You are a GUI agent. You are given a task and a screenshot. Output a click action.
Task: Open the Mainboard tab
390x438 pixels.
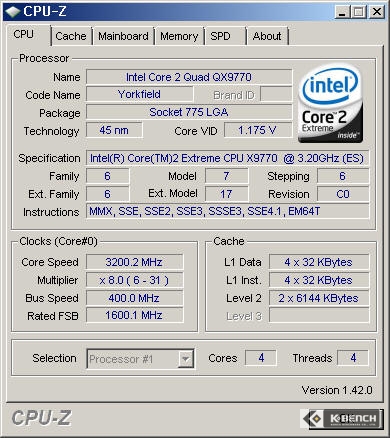123,36
